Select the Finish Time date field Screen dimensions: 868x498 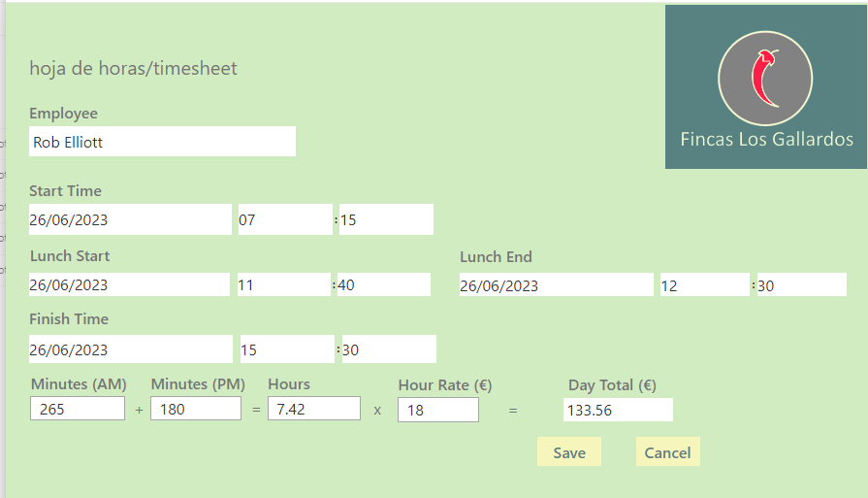131,349
